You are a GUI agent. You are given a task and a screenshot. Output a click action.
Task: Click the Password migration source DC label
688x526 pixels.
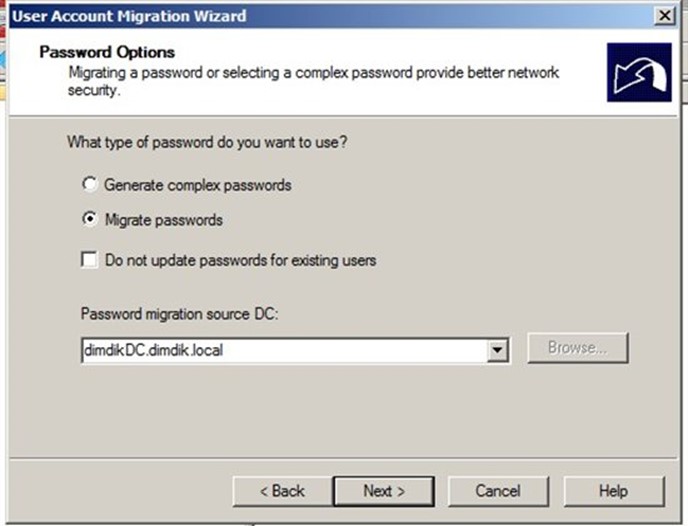[180, 314]
